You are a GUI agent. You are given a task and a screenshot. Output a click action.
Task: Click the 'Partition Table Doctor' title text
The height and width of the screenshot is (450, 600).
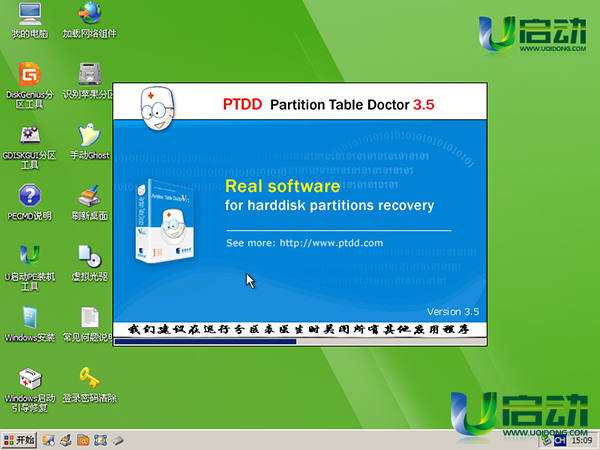(340, 105)
